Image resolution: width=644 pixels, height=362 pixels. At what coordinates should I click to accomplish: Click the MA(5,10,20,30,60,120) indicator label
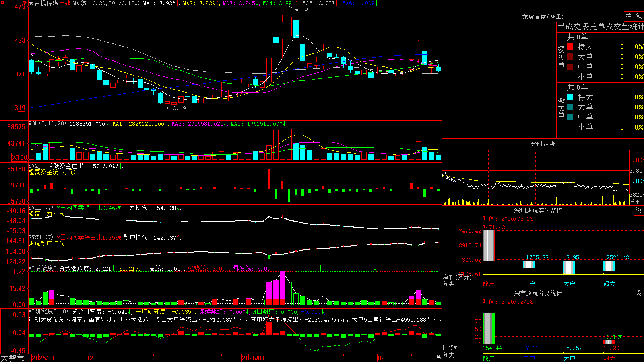(106, 3)
